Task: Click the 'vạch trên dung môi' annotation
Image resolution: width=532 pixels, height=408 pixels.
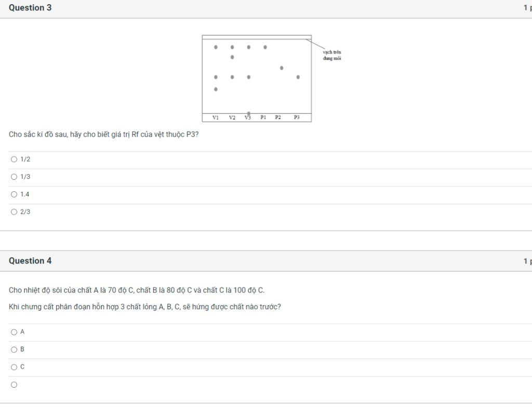Action: 332,55
